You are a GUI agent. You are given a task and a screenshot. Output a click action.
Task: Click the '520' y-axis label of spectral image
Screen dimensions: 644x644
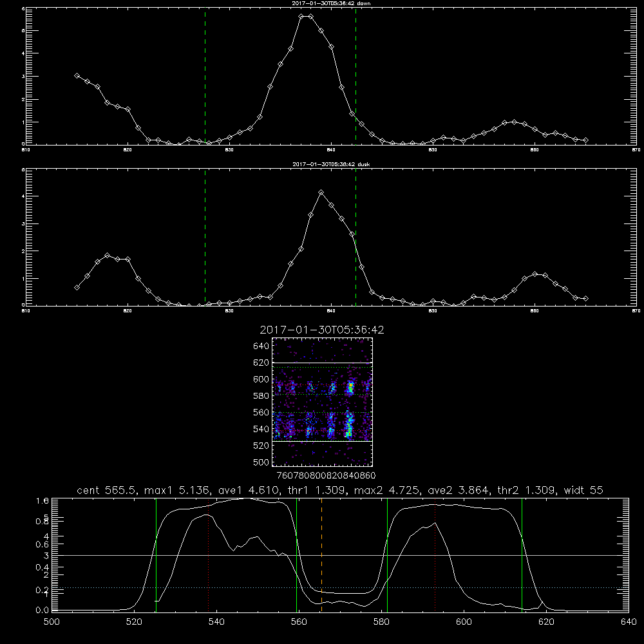pyautogui.click(x=261, y=446)
